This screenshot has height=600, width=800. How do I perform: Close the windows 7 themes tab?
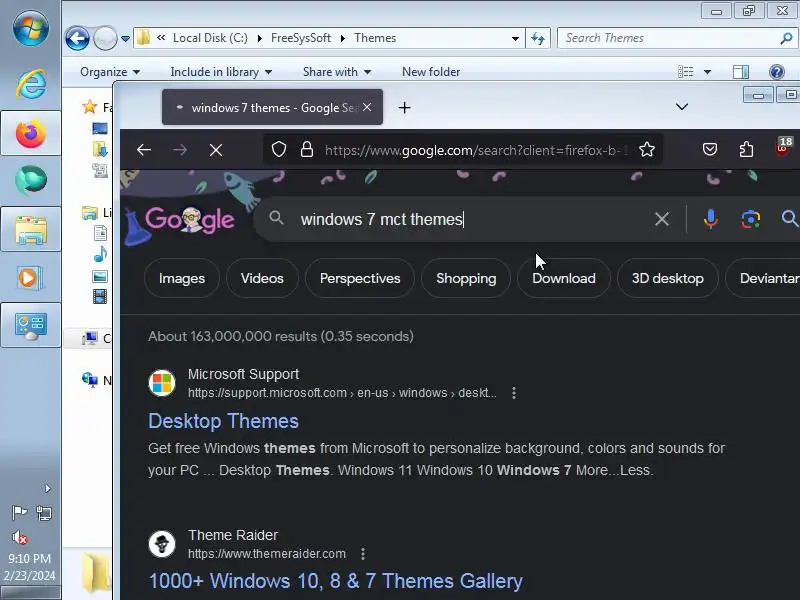coord(367,107)
